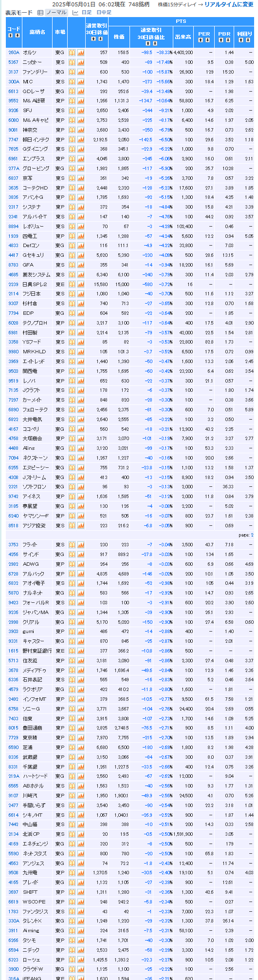This screenshot has width=258, height=980.
Task: Open the chart icon for 関西電
Action: tap(81, 371)
